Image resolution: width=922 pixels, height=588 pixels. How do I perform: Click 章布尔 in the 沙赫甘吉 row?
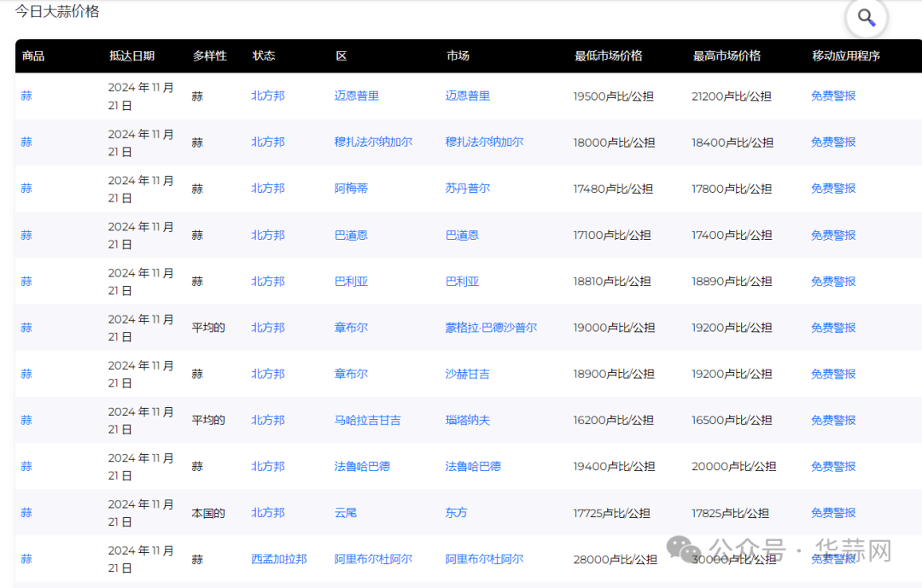click(351, 374)
